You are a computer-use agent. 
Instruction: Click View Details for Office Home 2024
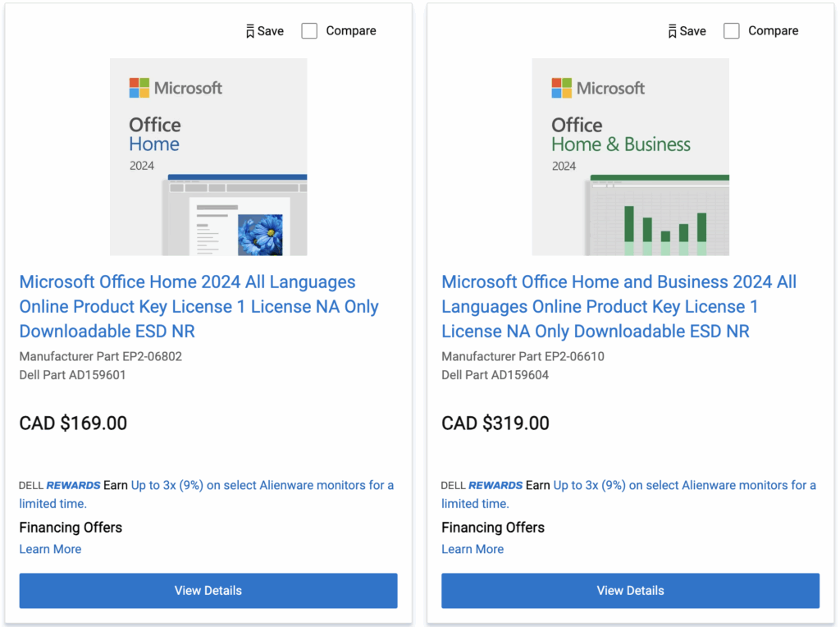pyautogui.click(x=208, y=590)
